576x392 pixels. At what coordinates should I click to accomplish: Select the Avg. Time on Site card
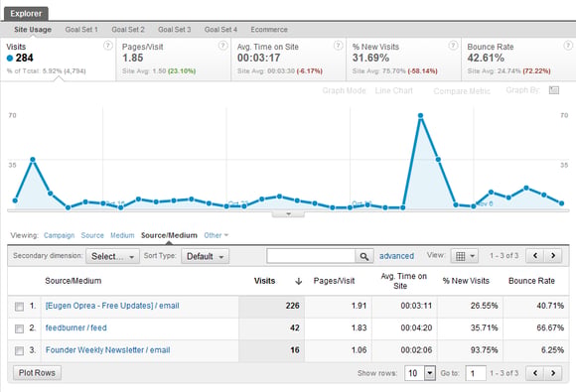point(288,60)
